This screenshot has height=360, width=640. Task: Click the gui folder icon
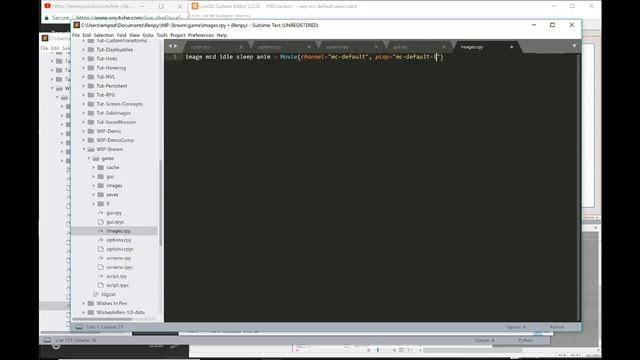(x=101, y=176)
